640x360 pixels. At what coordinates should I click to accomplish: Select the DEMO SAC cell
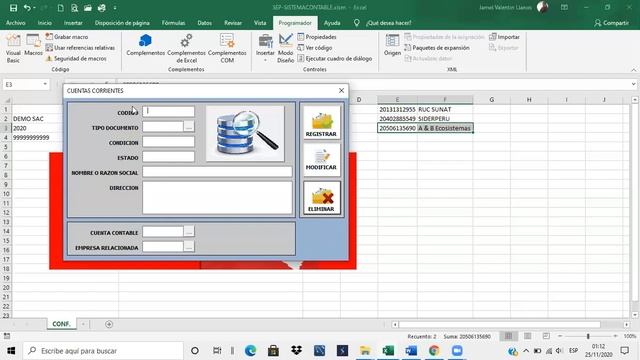pyautogui.click(x=65, y=119)
